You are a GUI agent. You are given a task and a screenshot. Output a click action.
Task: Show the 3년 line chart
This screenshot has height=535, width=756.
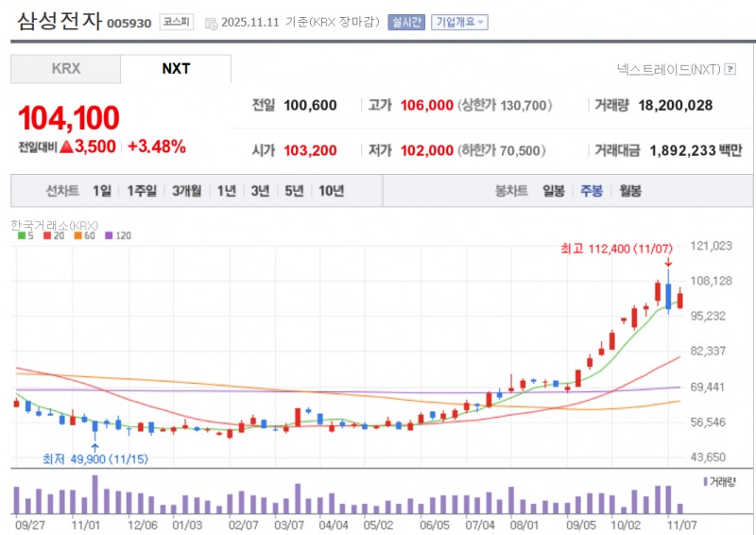(260, 191)
